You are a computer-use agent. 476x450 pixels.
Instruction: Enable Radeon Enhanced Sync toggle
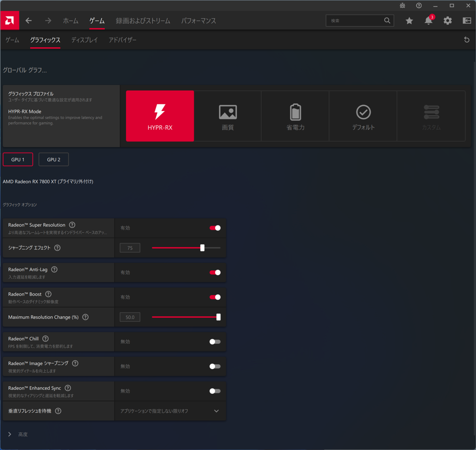[x=215, y=391]
